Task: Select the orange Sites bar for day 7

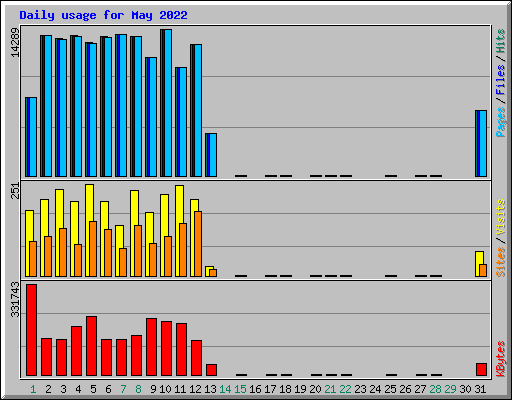Action: 123,262
